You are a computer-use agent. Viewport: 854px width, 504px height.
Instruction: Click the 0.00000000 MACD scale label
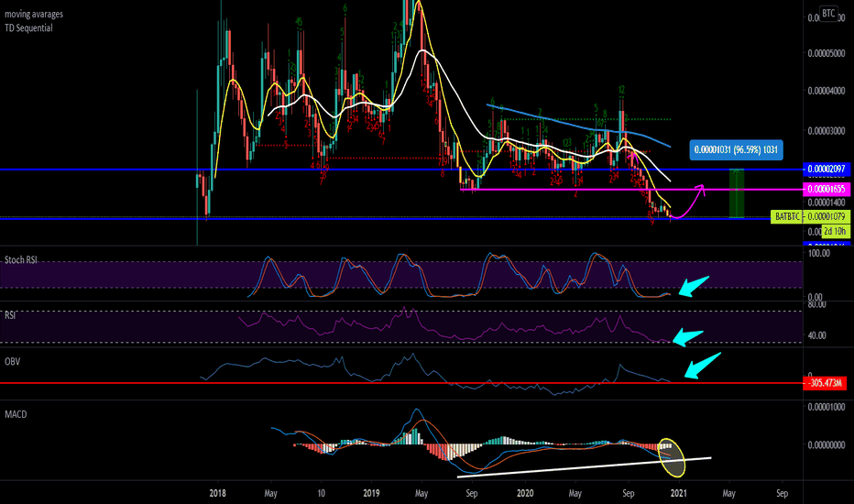(x=827, y=445)
